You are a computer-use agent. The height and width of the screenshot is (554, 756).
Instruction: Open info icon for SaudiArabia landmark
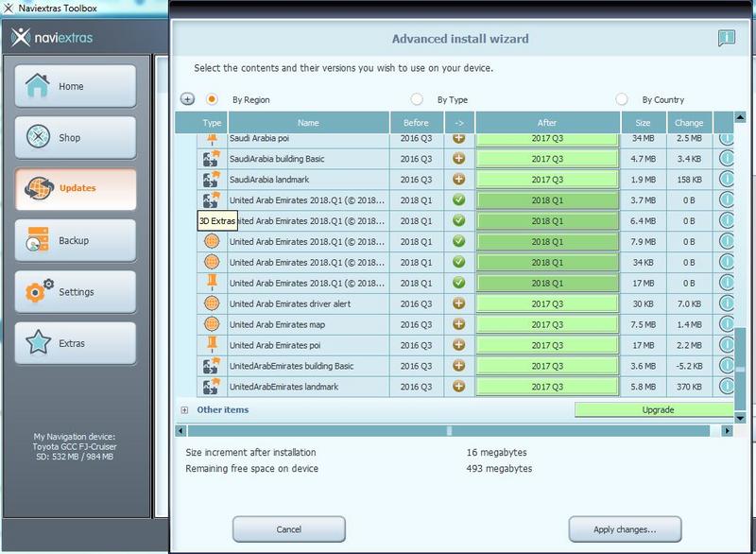(x=726, y=180)
